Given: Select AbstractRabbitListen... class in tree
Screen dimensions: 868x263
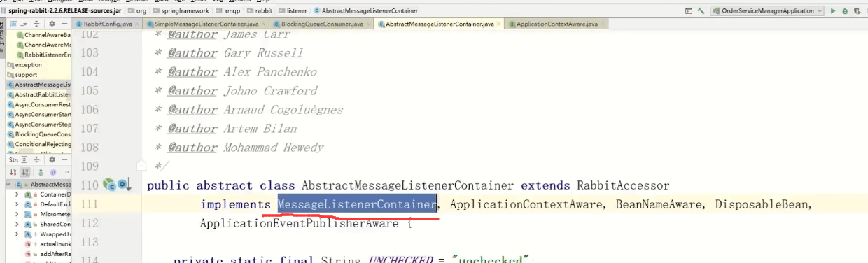Looking at the screenshot, I should coord(39,94).
